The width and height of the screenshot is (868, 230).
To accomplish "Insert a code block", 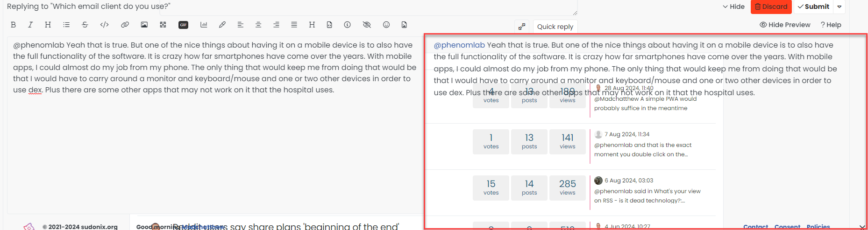I will click(x=105, y=25).
